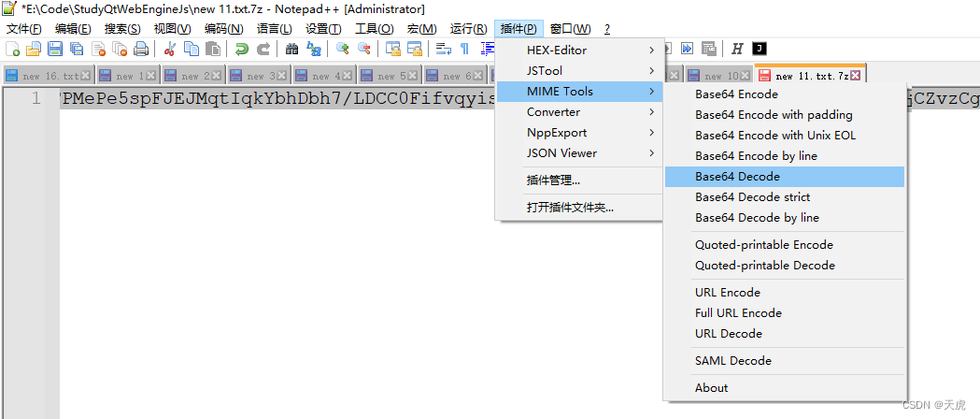
Task: Switch to the new 5 tab
Action: click(390, 75)
